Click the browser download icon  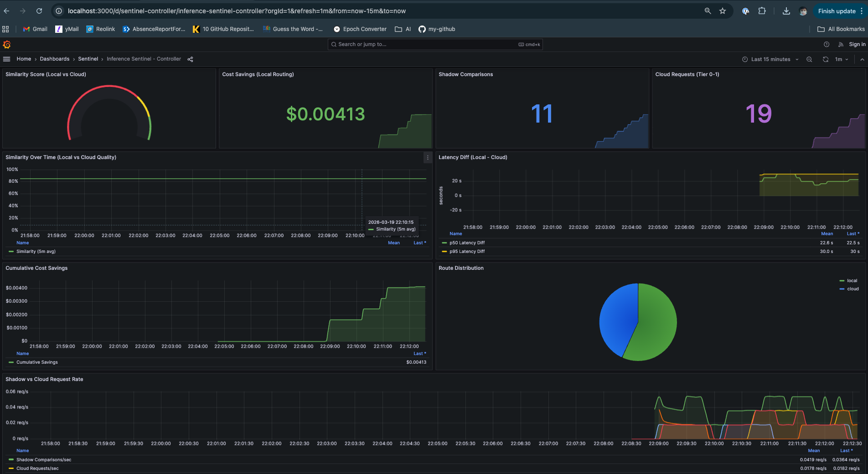786,10
